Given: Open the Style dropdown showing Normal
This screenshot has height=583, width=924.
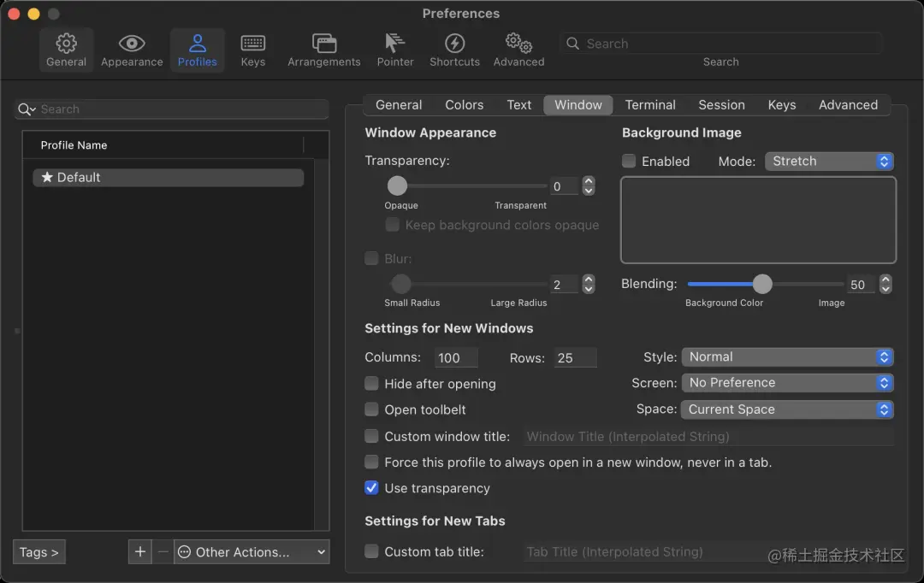Looking at the screenshot, I should click(x=787, y=356).
